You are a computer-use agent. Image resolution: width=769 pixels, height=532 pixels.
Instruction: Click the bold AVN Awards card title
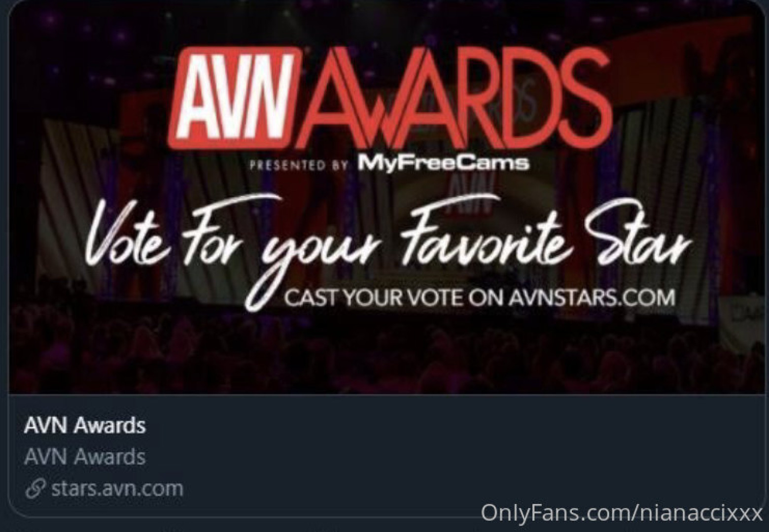click(85, 425)
